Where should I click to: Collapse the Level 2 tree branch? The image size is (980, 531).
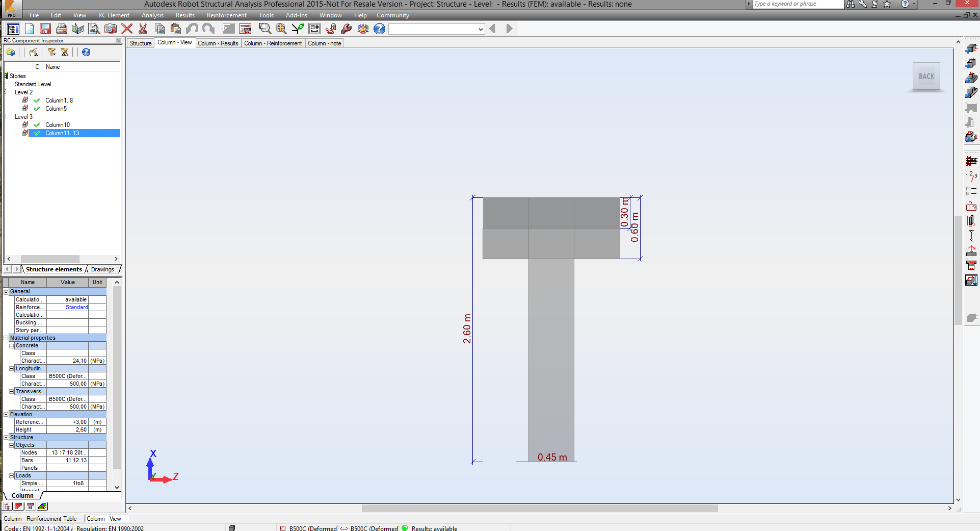[5, 91]
